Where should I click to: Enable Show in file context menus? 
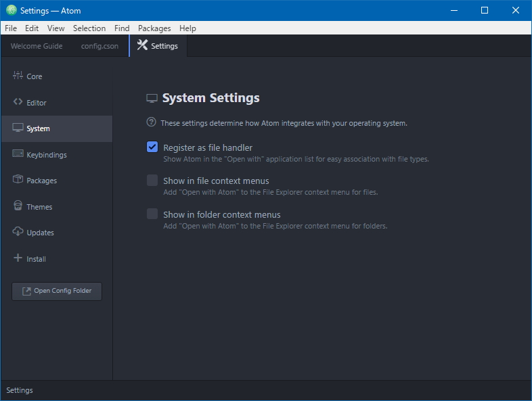click(152, 181)
